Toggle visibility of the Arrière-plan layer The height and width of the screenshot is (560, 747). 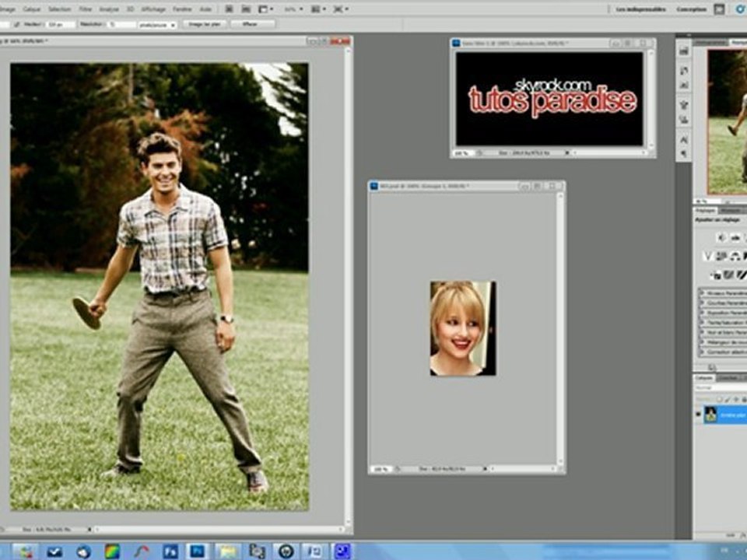pos(699,415)
